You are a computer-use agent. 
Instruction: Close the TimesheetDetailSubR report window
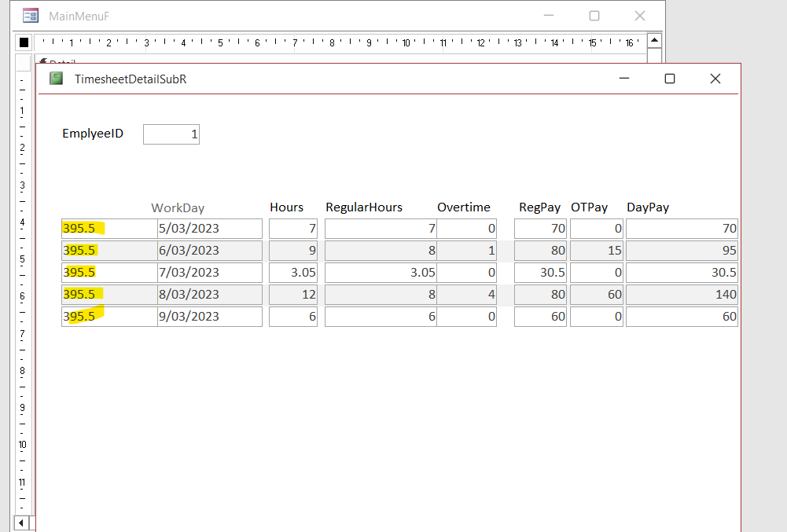tap(715, 79)
